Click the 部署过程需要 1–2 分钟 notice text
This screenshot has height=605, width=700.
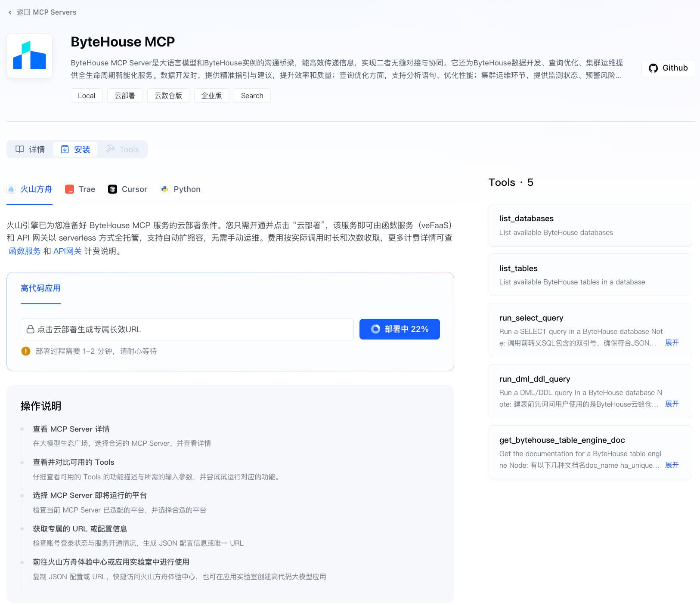(96, 351)
